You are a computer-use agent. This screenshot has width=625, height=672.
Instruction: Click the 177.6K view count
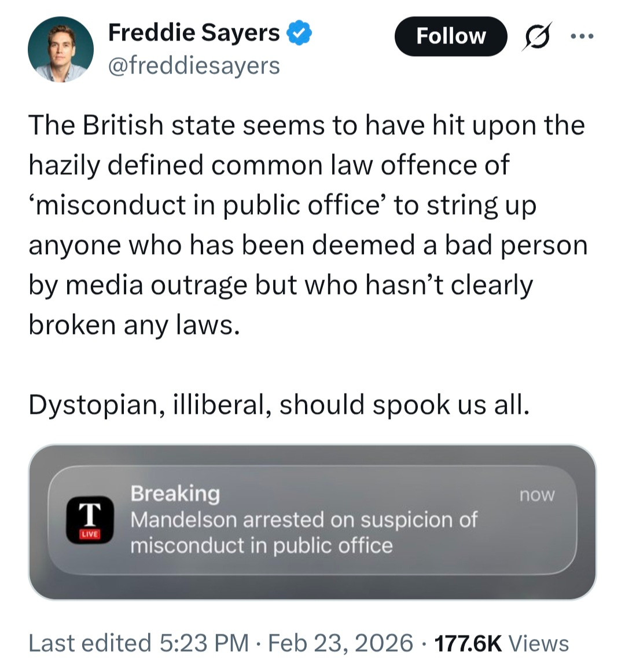point(468,643)
